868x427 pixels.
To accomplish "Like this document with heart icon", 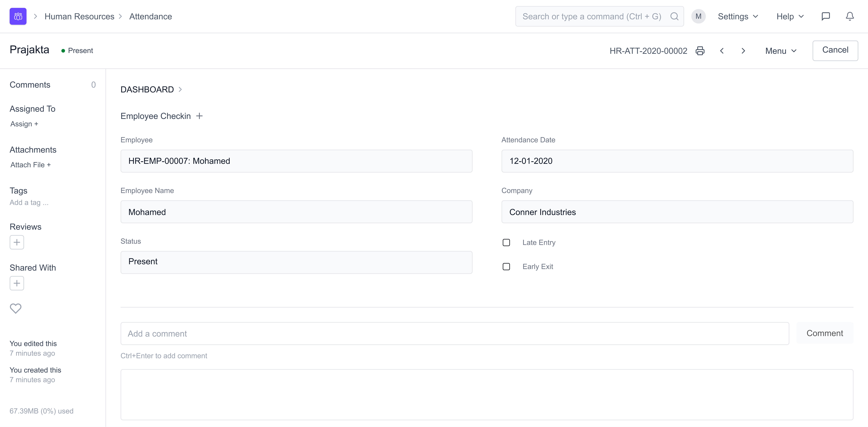I will click(16, 308).
